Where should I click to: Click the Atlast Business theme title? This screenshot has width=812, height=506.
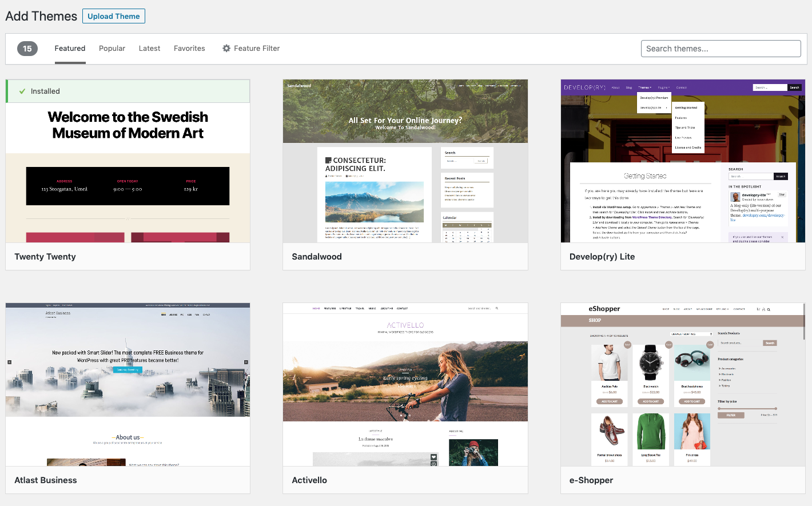tap(46, 480)
